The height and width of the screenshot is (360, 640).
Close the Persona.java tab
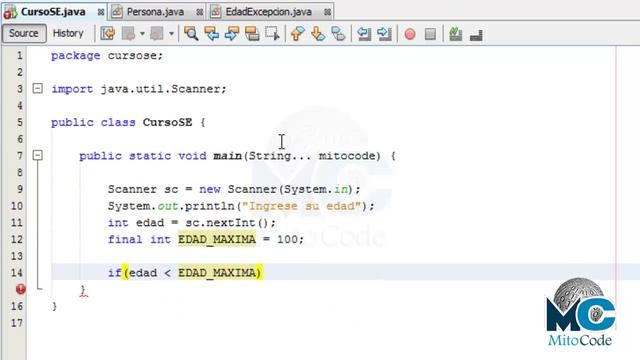(x=199, y=12)
